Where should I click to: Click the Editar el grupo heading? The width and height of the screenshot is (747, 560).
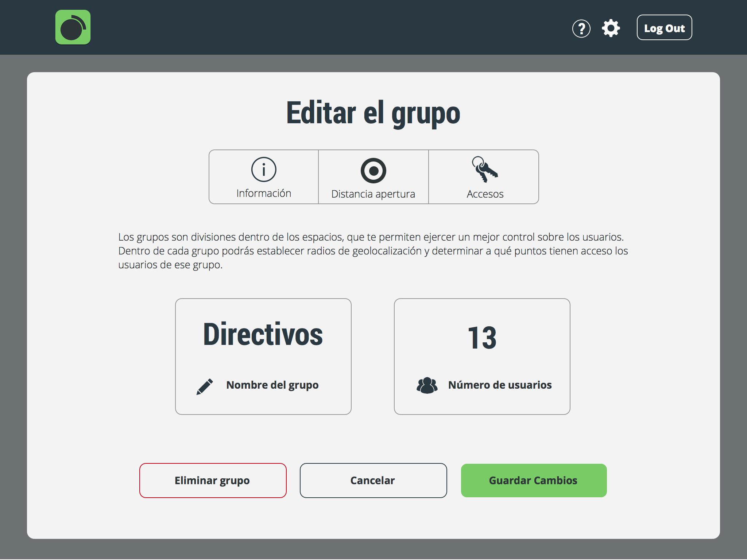click(373, 113)
